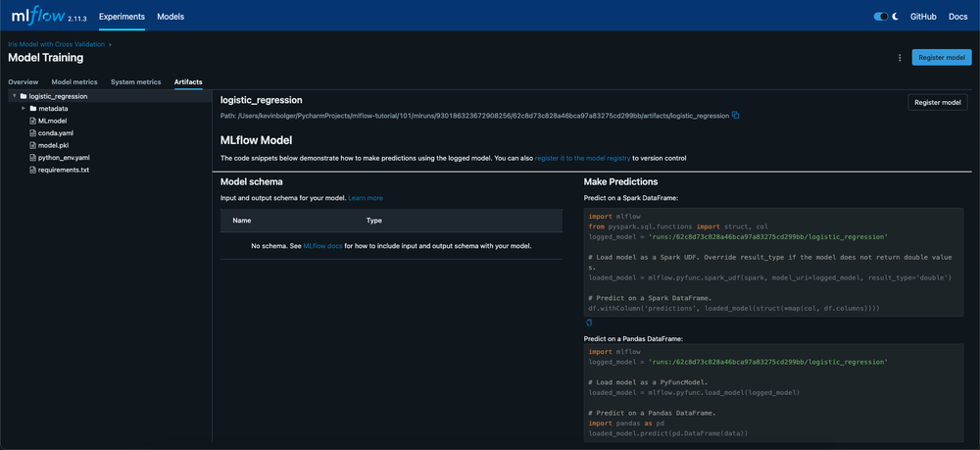Open the GitHub link
The width and height of the screenshot is (980, 450).
923,17
